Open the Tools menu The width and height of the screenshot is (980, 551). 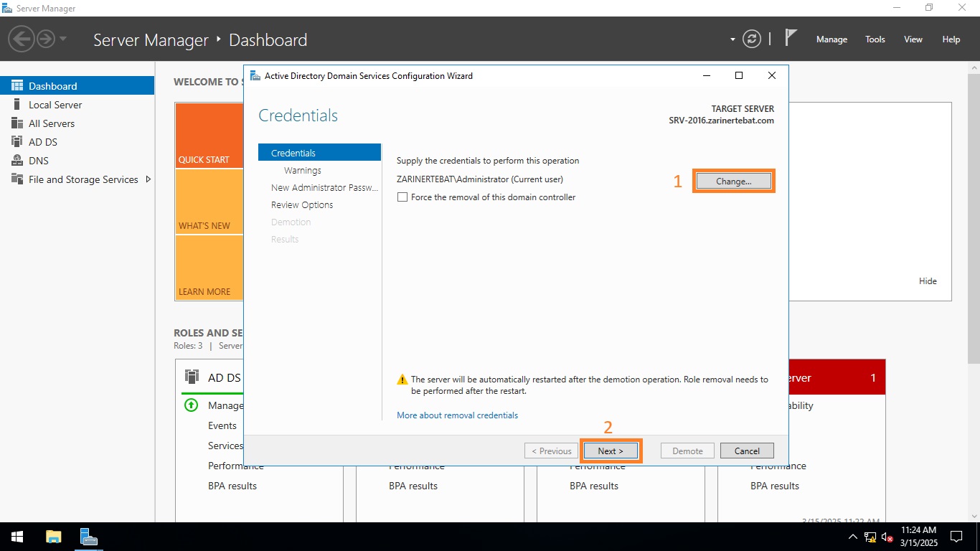click(875, 39)
